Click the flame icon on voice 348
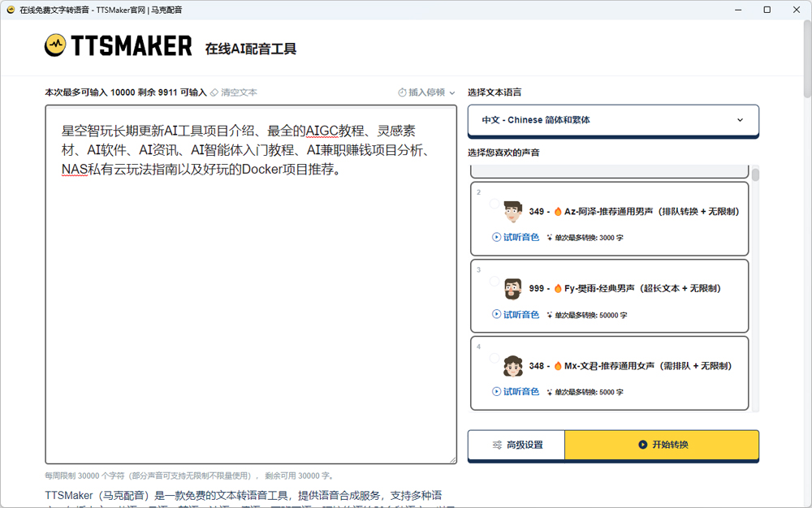Viewport: 812px width, 508px height. coord(558,366)
